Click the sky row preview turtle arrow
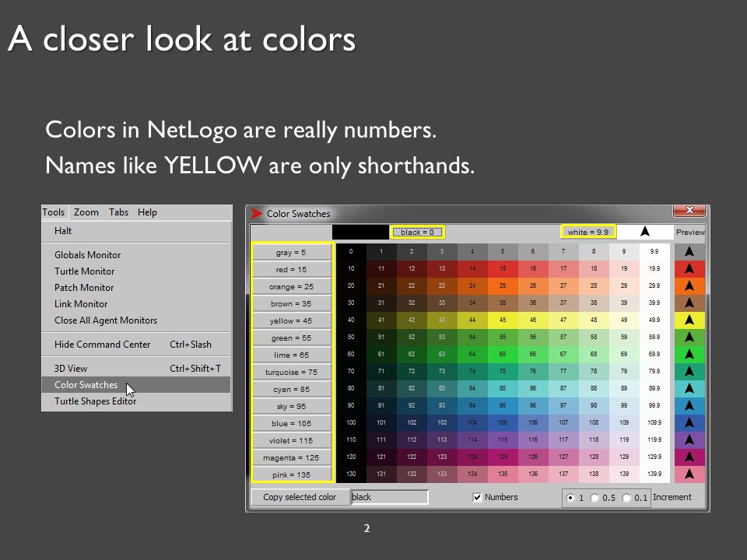 pyautogui.click(x=689, y=406)
